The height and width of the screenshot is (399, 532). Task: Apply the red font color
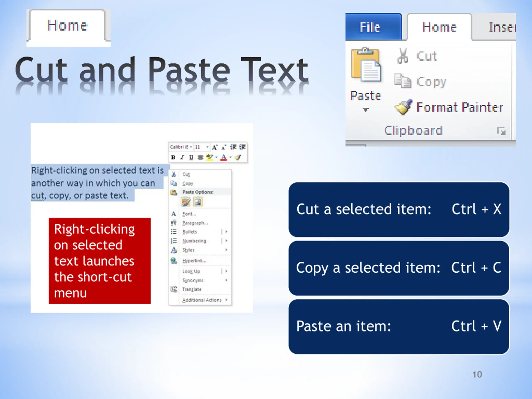(x=224, y=158)
